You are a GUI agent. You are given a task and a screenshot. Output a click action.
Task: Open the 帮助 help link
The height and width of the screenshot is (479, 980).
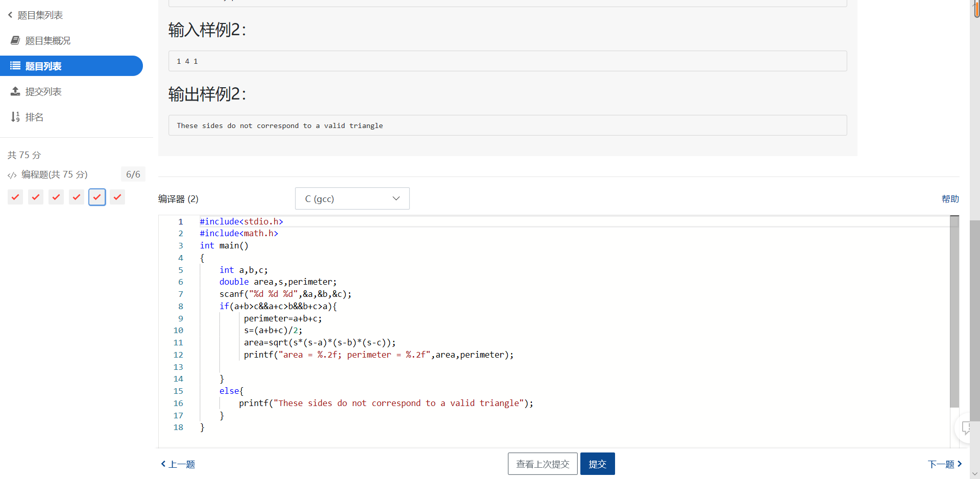[950, 198]
